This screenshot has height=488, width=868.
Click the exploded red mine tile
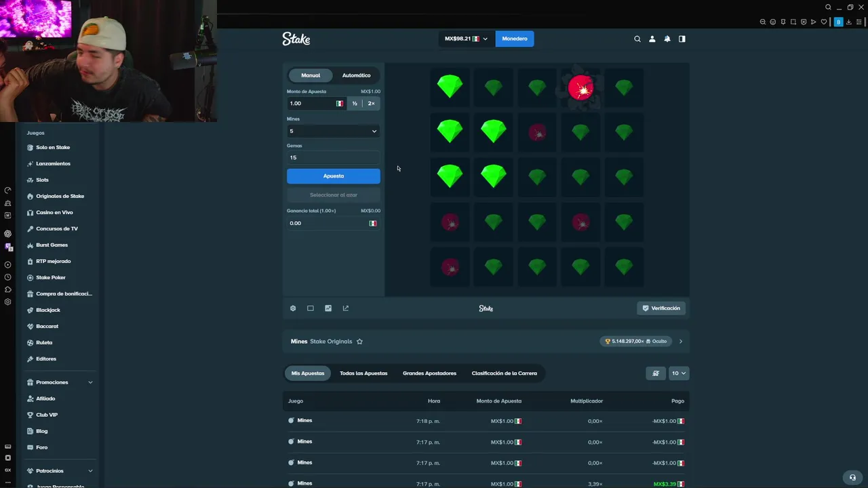[x=580, y=87]
